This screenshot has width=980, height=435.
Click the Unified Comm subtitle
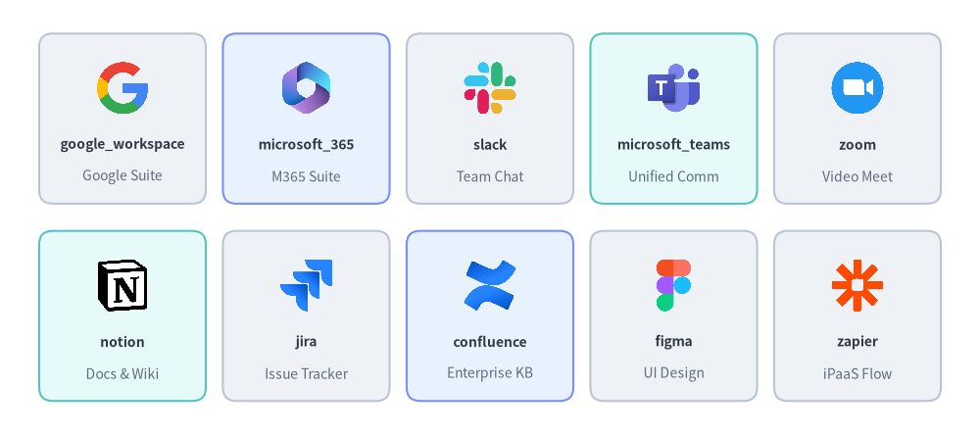pyautogui.click(x=674, y=176)
